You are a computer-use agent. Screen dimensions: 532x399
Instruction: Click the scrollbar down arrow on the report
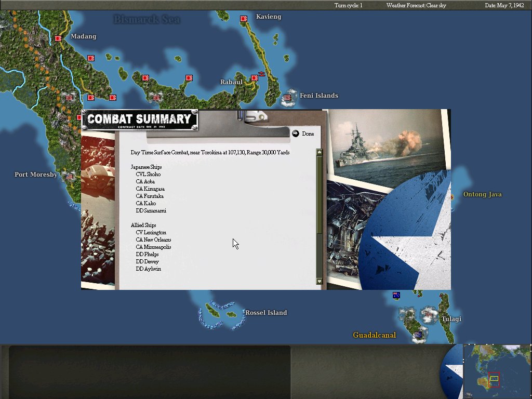click(x=319, y=281)
